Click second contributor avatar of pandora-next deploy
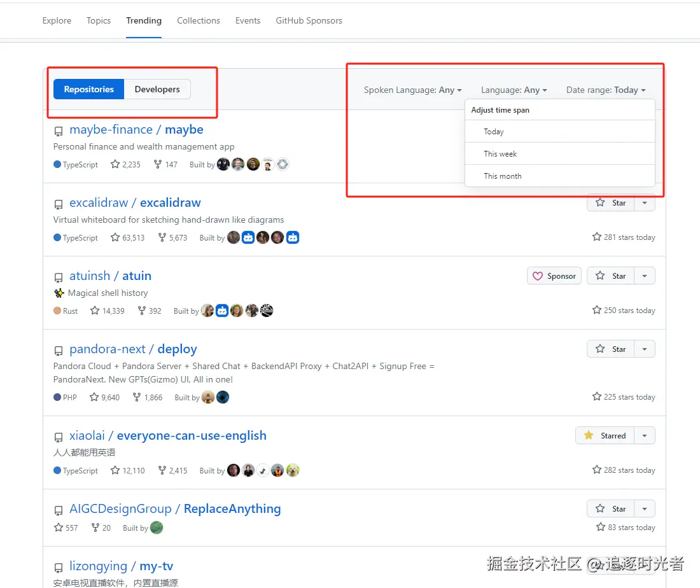 pyautogui.click(x=223, y=397)
